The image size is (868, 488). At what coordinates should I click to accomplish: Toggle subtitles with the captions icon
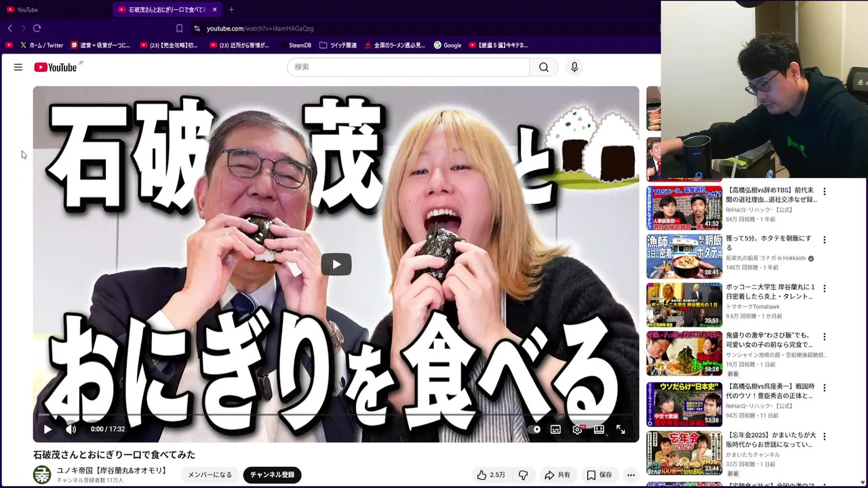[x=555, y=429]
